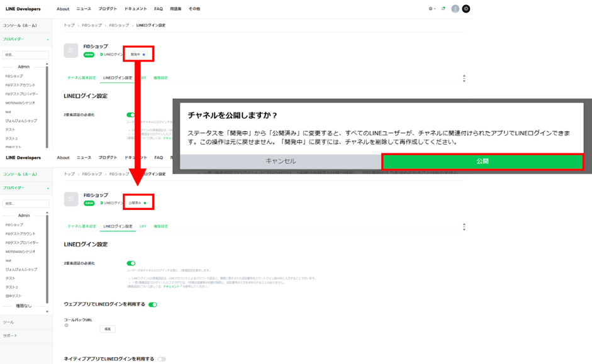
Task: Switch to the 権限設定 tab in the published view
Action: click(160, 226)
